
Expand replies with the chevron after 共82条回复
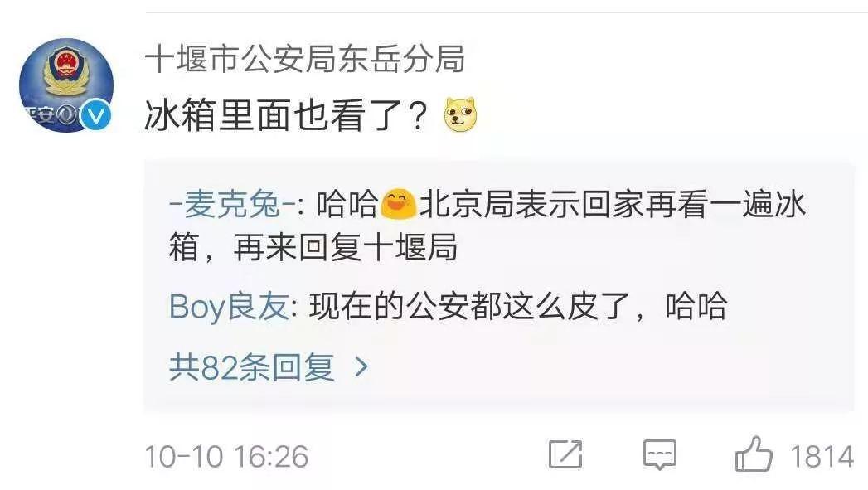point(361,366)
